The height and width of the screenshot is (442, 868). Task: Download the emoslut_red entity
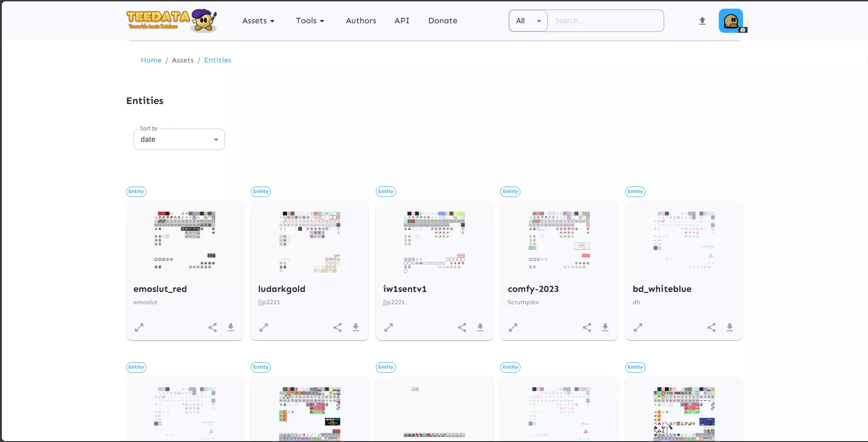pyautogui.click(x=231, y=328)
